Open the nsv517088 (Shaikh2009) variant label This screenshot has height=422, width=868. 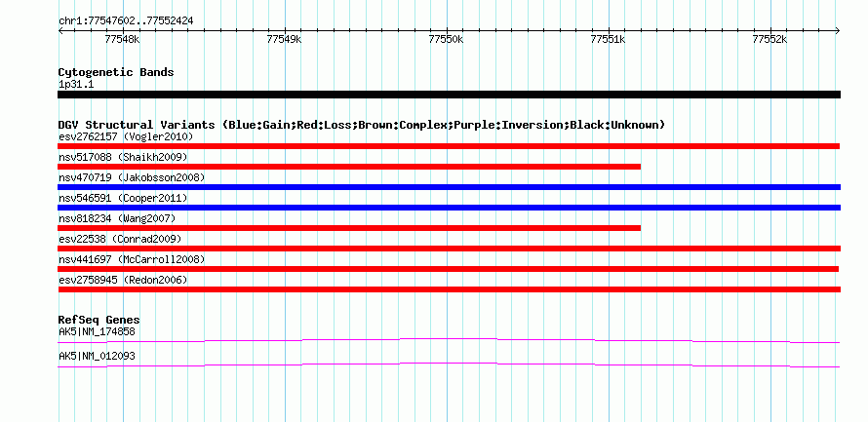(123, 157)
